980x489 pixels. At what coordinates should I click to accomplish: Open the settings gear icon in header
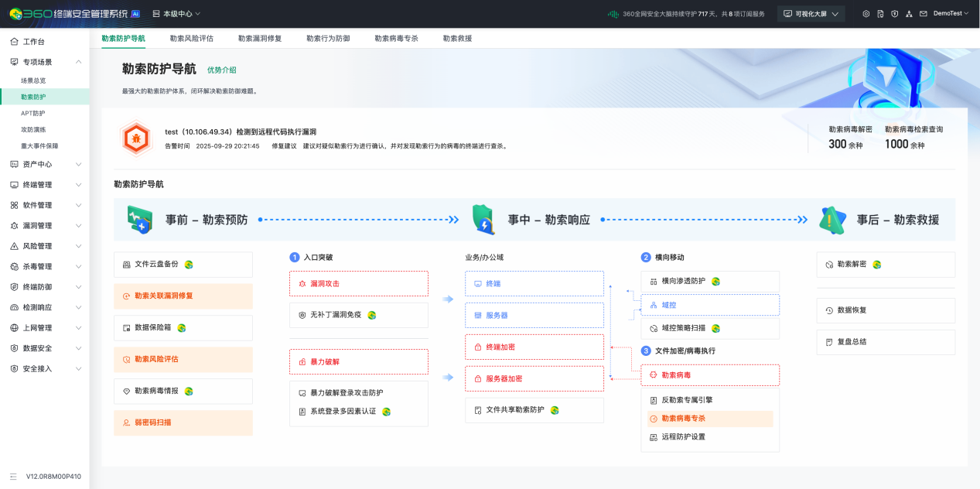[x=866, y=13]
